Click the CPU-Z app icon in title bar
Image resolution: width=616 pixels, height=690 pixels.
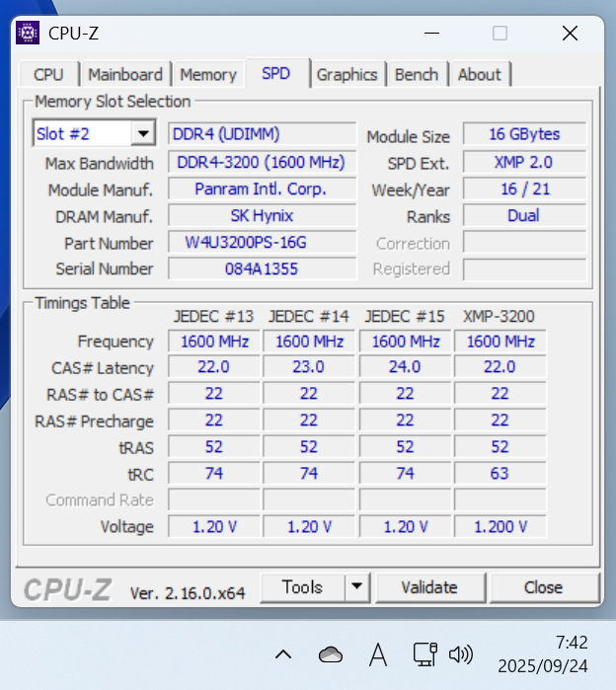coord(28,33)
